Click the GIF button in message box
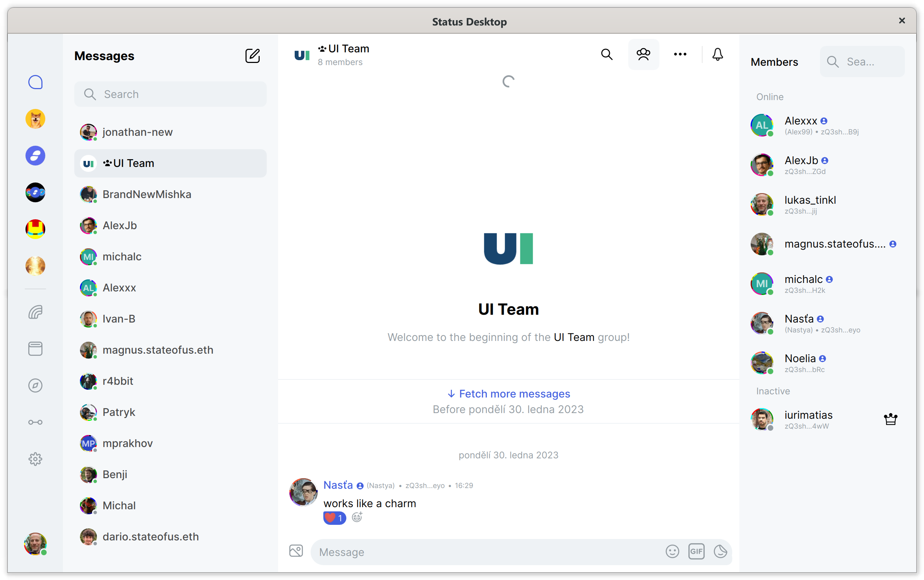The image size is (924, 580). 696,552
